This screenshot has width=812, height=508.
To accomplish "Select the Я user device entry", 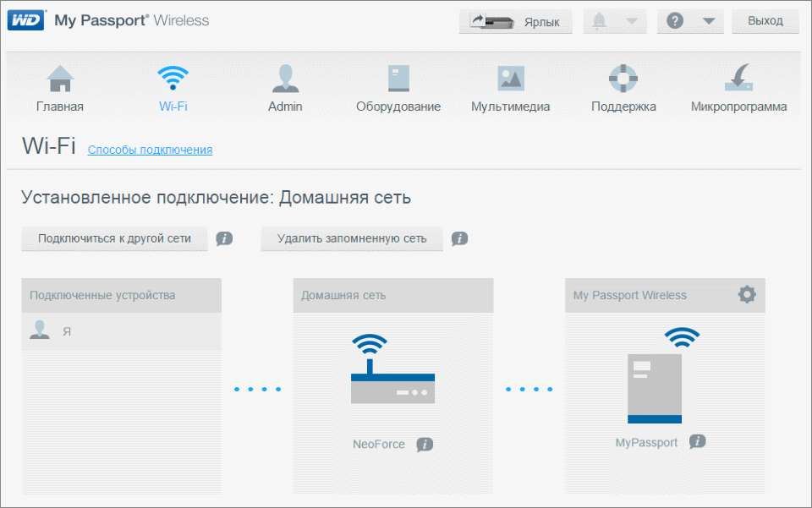I will coord(121,331).
